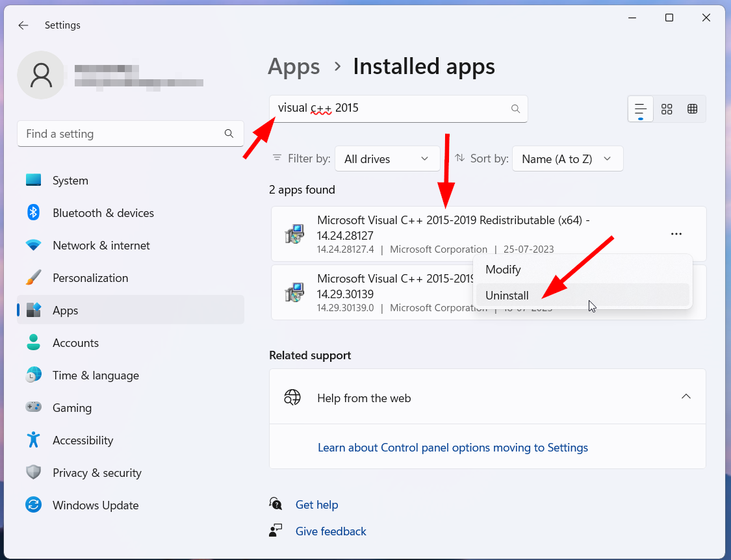The image size is (731, 560).
Task: Click search magnifier in apps search box
Action: [515, 108]
